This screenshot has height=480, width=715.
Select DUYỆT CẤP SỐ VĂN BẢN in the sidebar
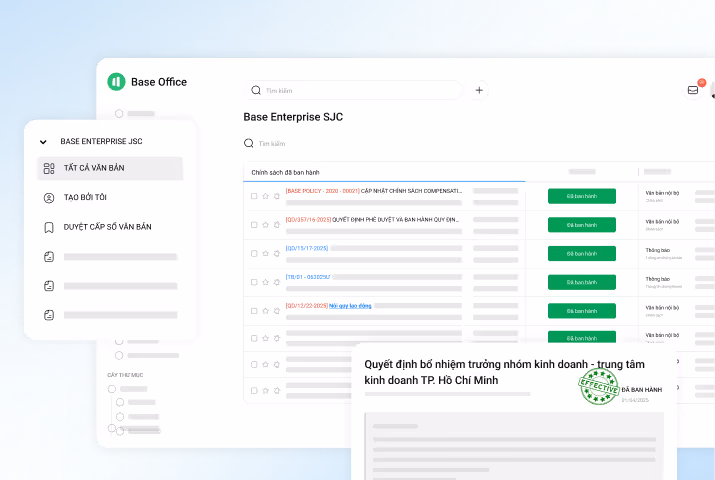click(110, 227)
